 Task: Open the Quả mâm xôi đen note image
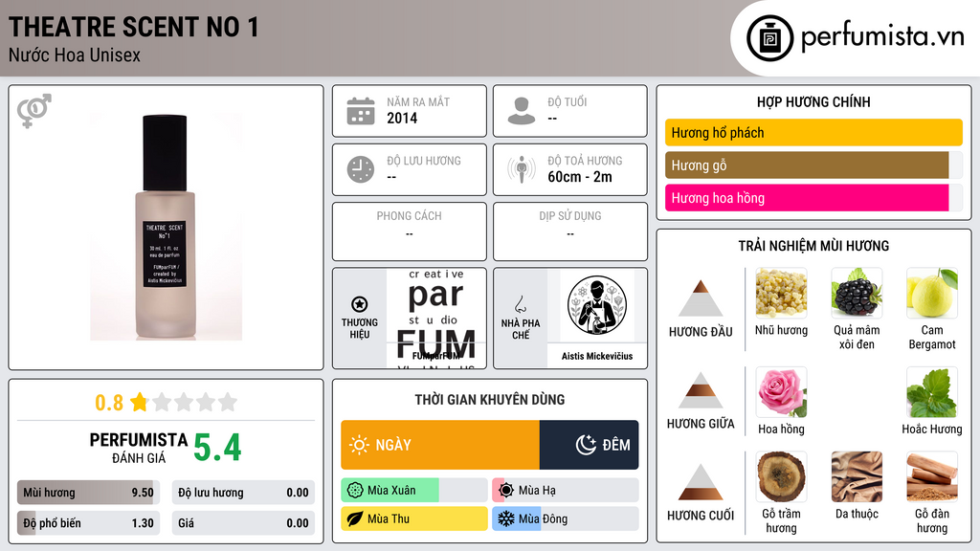[857, 293]
